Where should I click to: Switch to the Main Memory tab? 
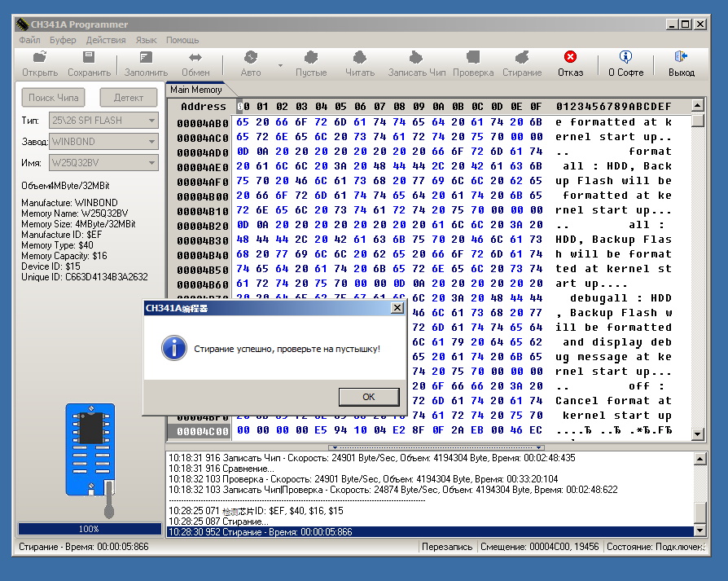click(195, 90)
